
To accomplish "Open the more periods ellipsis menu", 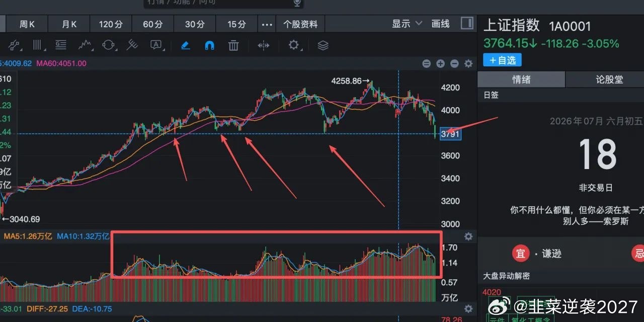I will coord(267,24).
